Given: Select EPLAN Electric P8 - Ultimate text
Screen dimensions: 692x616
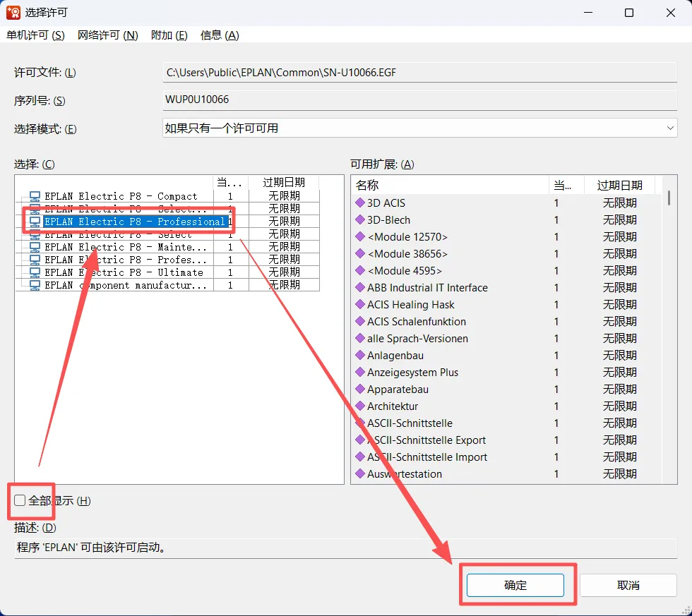Looking at the screenshot, I should [x=124, y=272].
